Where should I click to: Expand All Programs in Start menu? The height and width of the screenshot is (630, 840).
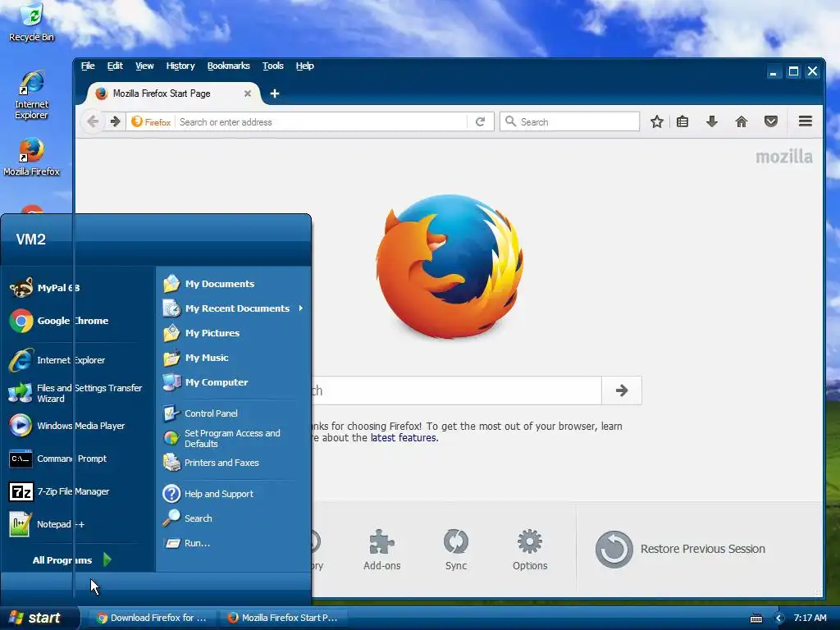(71, 559)
